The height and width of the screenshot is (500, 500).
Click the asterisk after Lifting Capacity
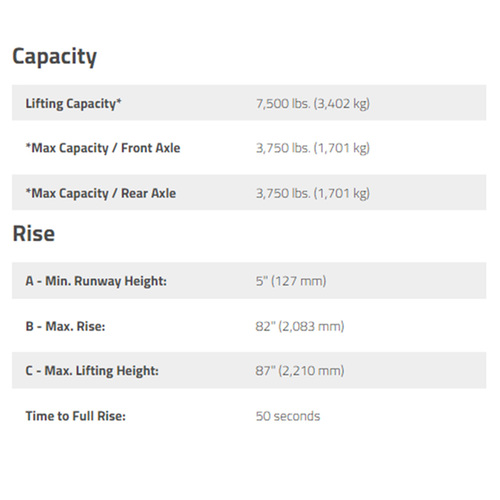[x=119, y=100]
